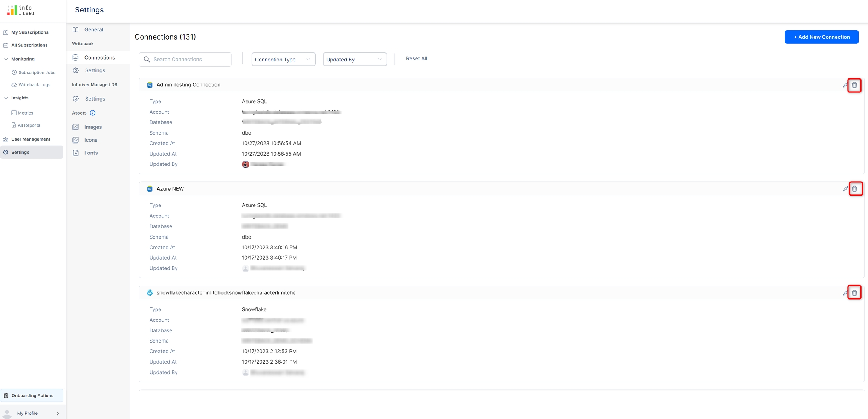Open Onboarding Actions panel
Image resolution: width=868 pixels, height=419 pixels.
[x=32, y=395]
